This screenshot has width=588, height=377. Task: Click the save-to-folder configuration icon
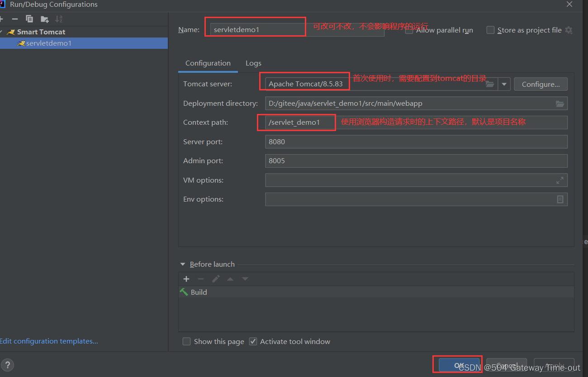(44, 19)
